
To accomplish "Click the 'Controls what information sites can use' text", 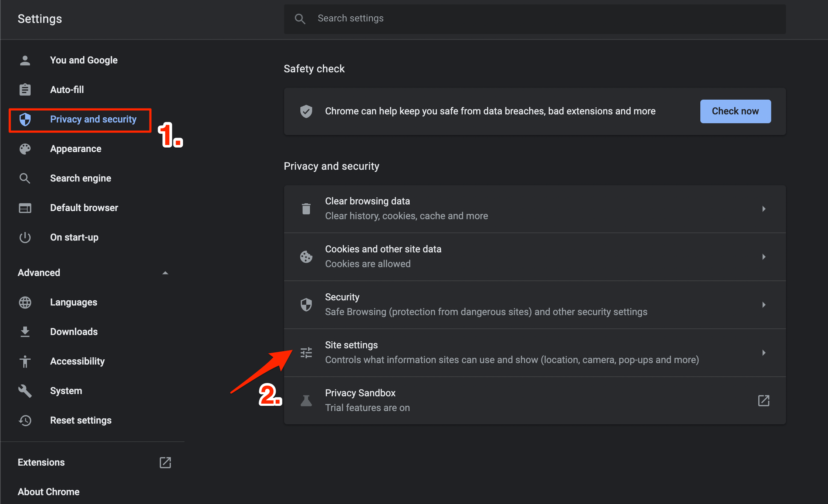I will coord(512,360).
